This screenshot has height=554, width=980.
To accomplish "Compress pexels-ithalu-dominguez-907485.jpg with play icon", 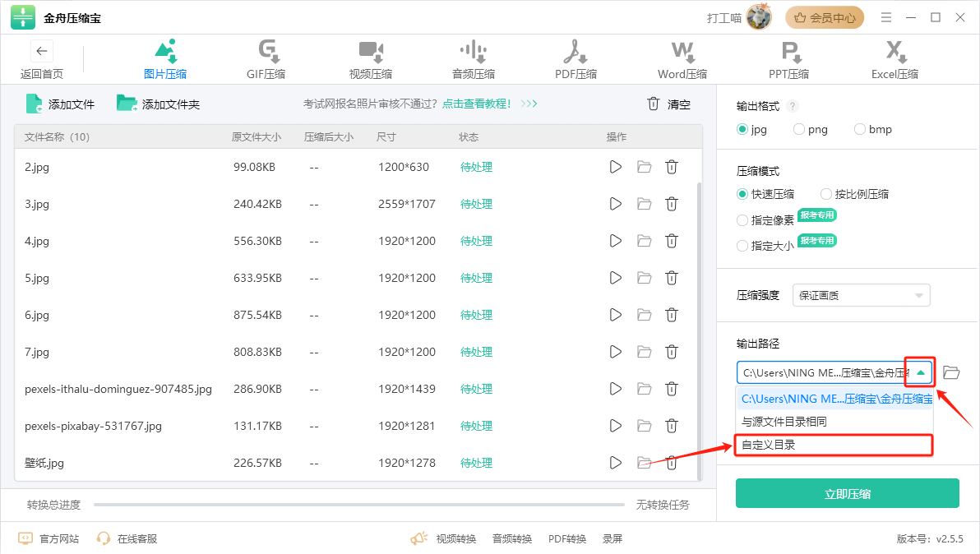I will 616,389.
